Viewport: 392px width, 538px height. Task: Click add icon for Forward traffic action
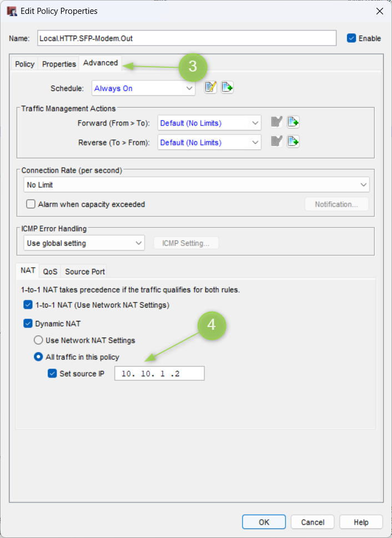[x=293, y=123]
